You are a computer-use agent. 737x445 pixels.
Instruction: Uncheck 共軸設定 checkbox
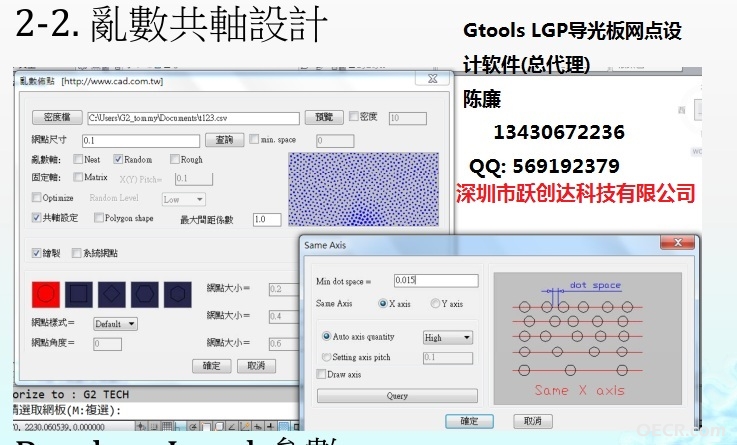[36, 217]
